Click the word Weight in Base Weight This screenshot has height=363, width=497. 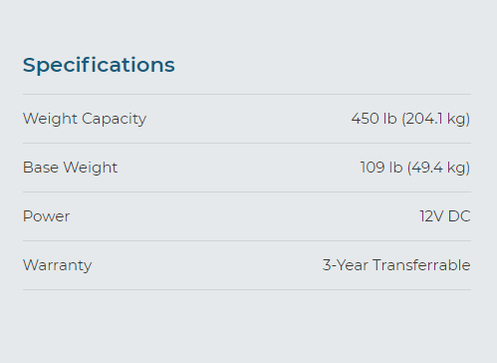[x=90, y=168]
